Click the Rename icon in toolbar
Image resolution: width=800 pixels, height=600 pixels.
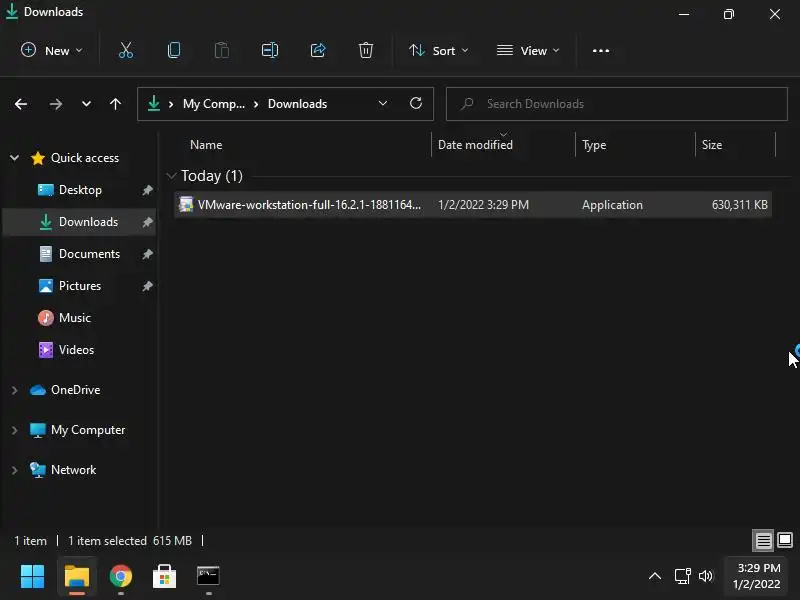pyautogui.click(x=270, y=51)
